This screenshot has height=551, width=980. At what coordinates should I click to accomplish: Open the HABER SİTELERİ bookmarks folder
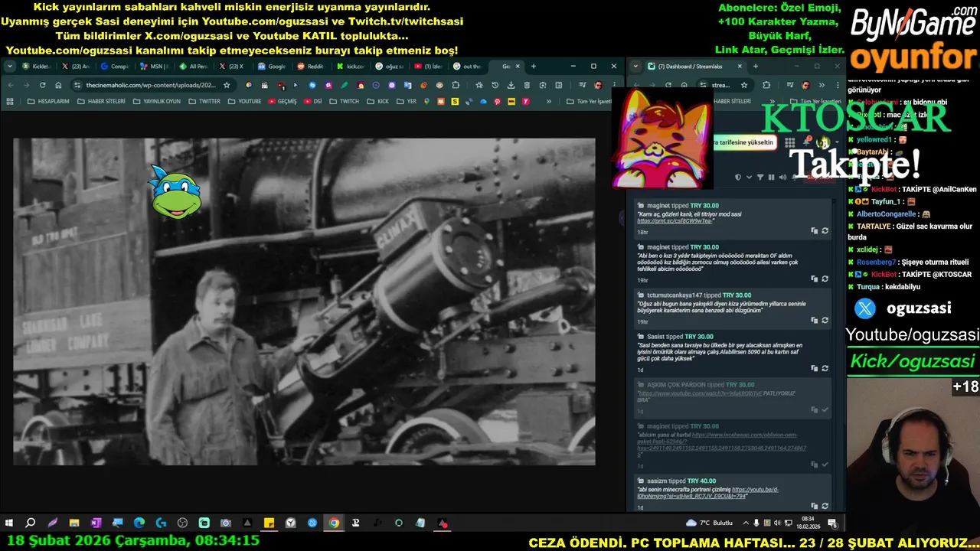point(101,101)
